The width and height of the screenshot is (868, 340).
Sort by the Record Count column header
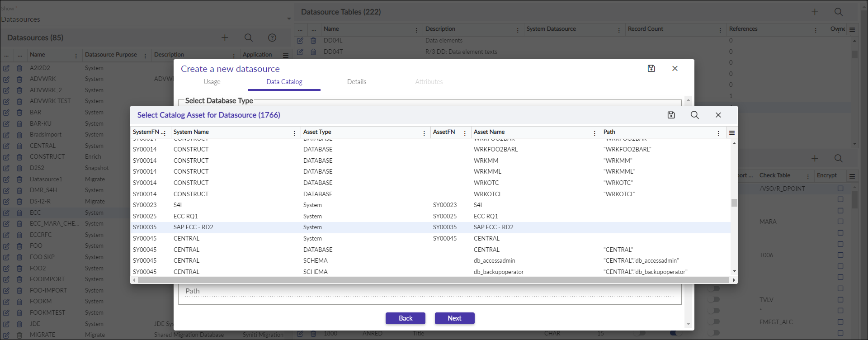(646, 29)
